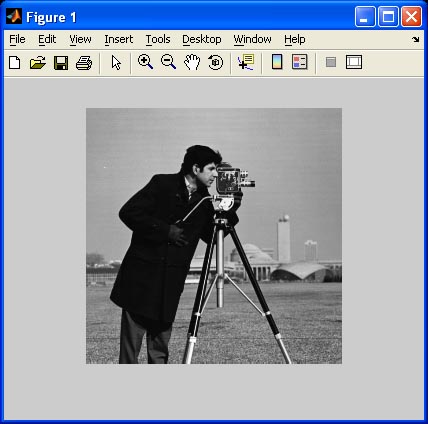Click the Figure 1 title text
Image resolution: width=428 pixels, height=424 pixels.
coord(51,17)
